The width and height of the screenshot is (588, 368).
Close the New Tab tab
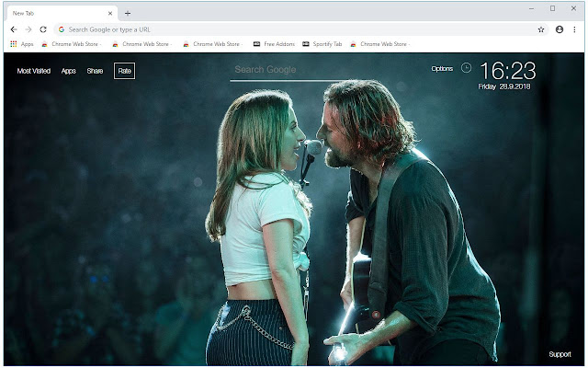click(x=110, y=13)
